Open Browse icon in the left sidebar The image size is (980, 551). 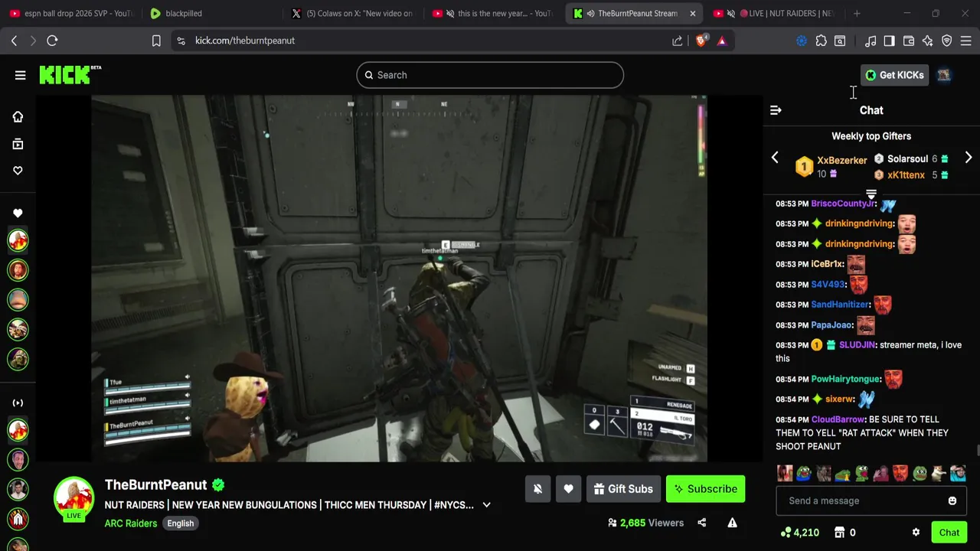pos(18,144)
